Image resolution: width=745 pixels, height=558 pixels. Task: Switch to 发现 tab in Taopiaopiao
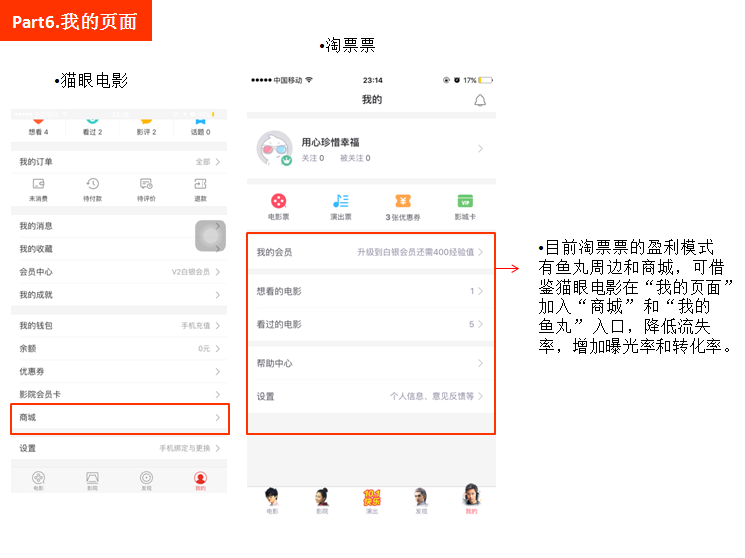coord(421,501)
